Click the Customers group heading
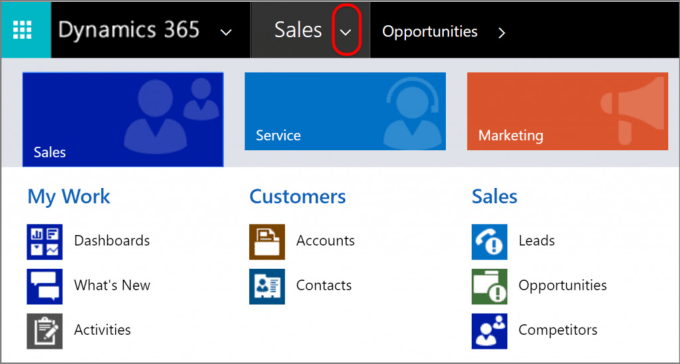The width and height of the screenshot is (680, 364). [298, 197]
